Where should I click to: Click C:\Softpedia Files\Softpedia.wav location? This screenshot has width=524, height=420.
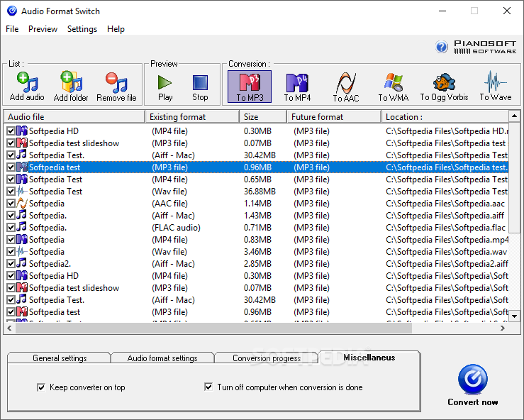point(446,251)
